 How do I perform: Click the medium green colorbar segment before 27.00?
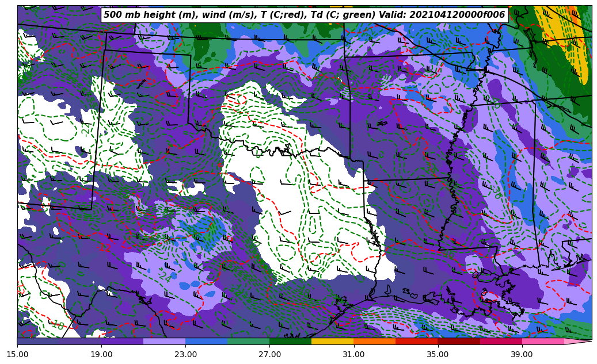248,341
